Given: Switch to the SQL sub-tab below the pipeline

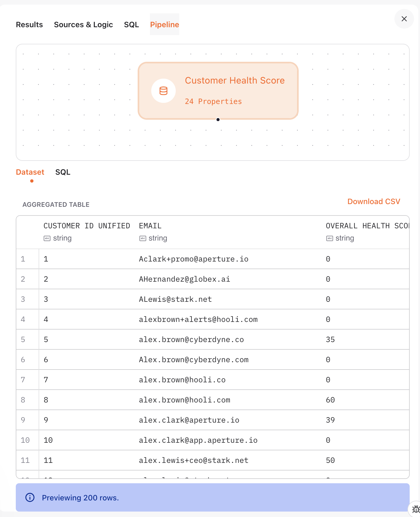Looking at the screenshot, I should pos(63,172).
